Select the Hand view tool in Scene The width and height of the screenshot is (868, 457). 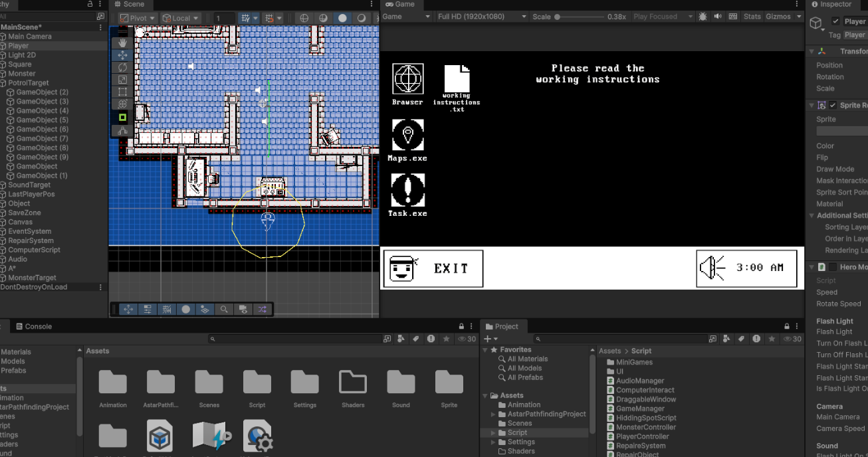[122, 43]
